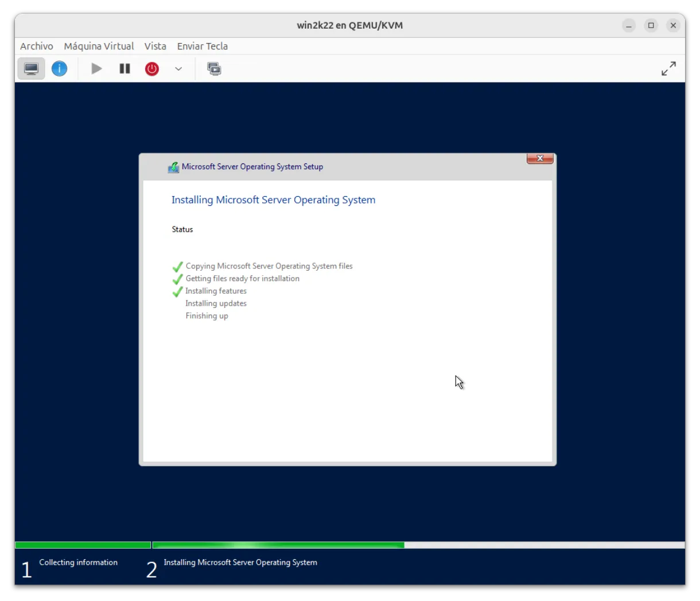This screenshot has width=700, height=601.
Task: Click the red power off button
Action: click(151, 69)
